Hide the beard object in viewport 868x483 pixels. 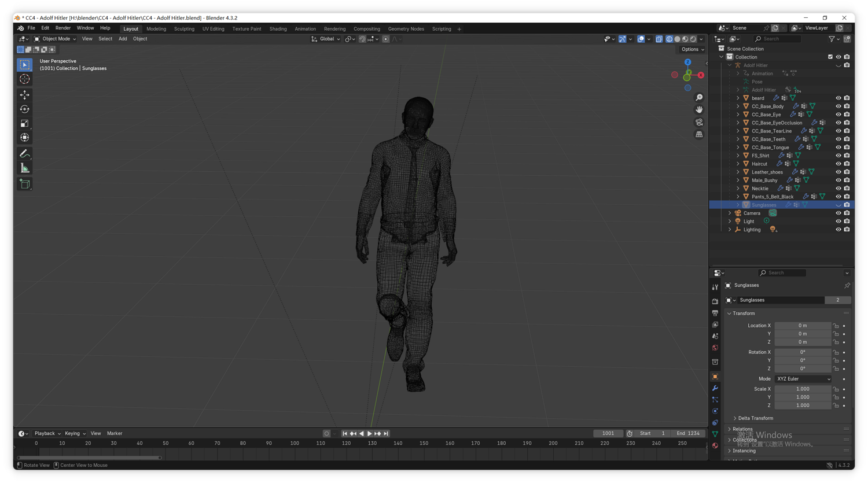click(x=838, y=98)
